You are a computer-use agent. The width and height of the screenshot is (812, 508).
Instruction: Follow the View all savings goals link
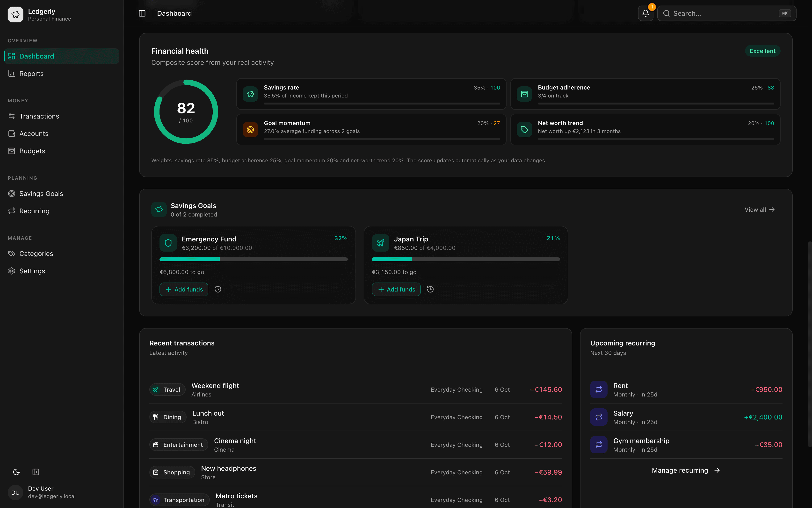(x=760, y=210)
